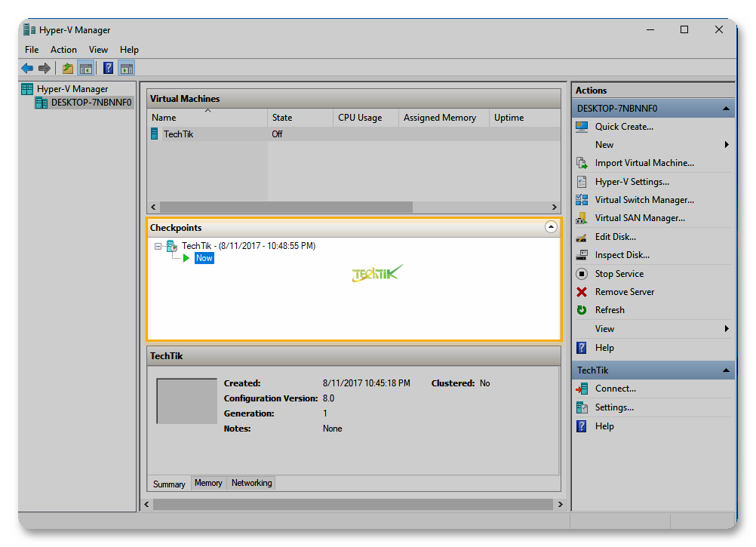Click Connect to TechTik VM
The image size is (756, 547).
pyautogui.click(x=615, y=389)
